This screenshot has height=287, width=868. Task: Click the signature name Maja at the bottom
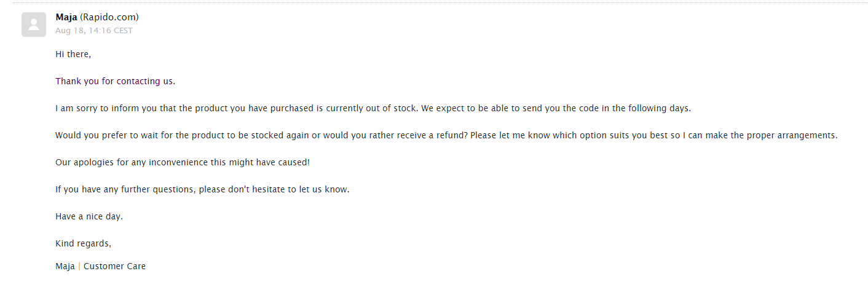(x=65, y=267)
